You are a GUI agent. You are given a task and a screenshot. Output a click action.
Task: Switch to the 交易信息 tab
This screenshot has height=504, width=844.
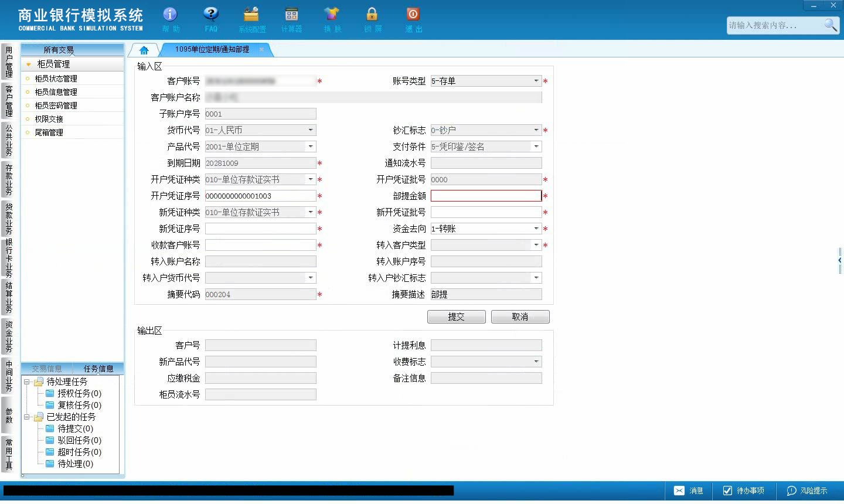47,369
